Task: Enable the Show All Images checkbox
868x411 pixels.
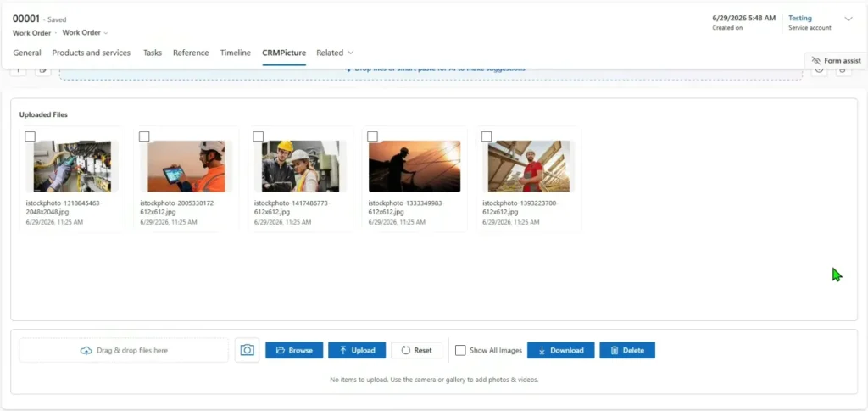Action: [x=460, y=350]
